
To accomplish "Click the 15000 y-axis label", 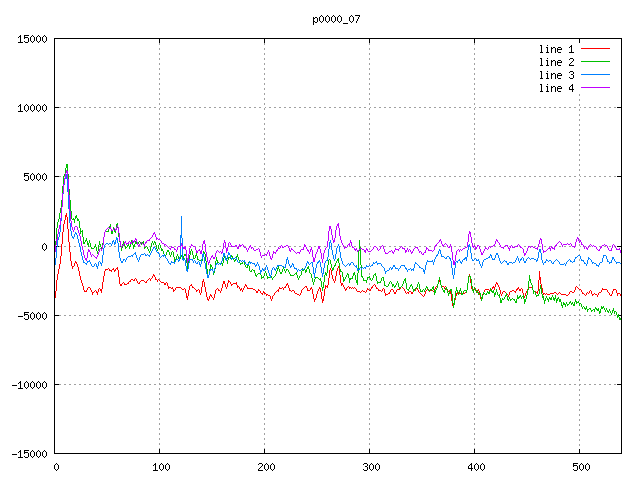I will (31, 39).
